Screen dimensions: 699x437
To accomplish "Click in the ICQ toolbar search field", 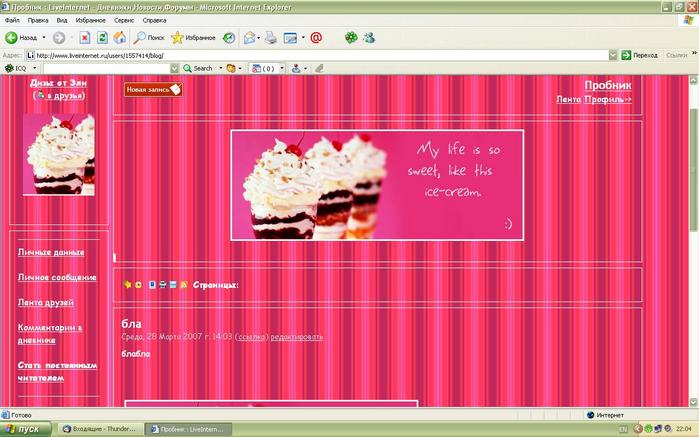I will pyautogui.click(x=107, y=69).
